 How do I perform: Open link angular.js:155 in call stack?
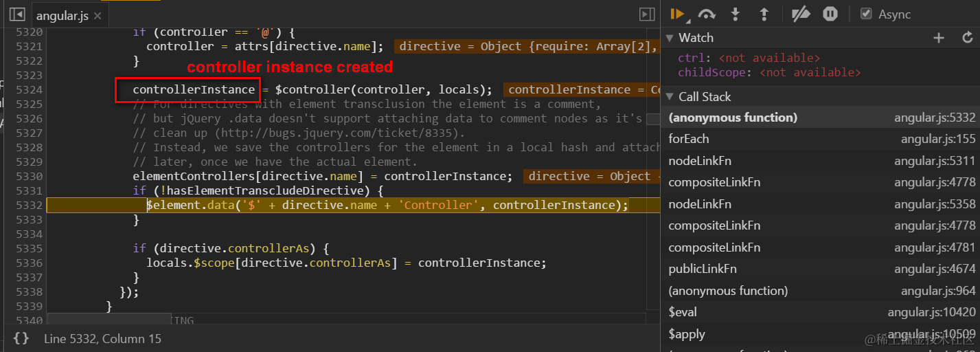tap(938, 139)
